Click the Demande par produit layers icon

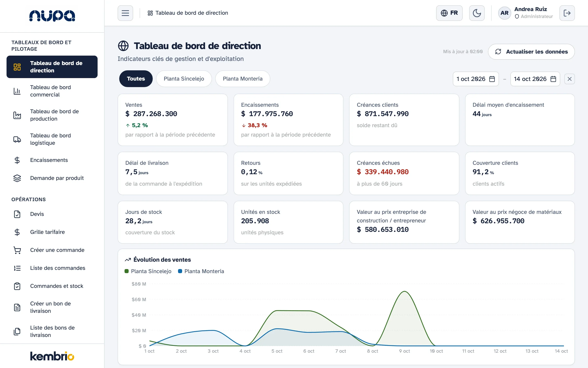click(17, 178)
